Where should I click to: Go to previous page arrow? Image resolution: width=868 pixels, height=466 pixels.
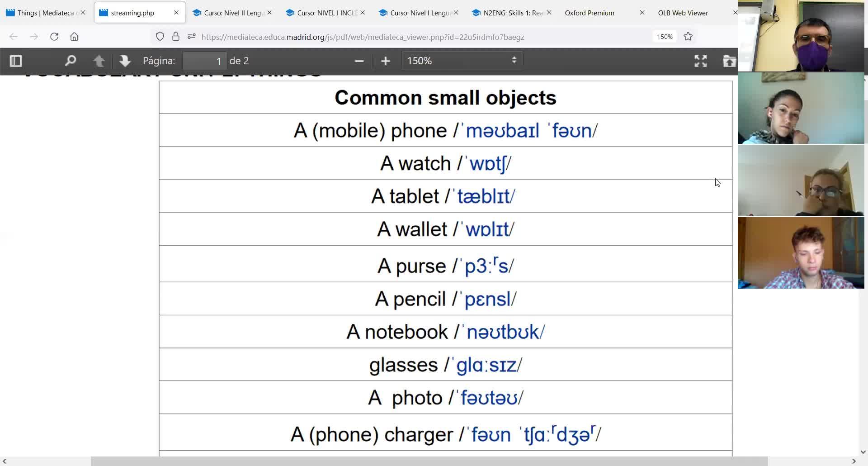pyautogui.click(x=99, y=61)
